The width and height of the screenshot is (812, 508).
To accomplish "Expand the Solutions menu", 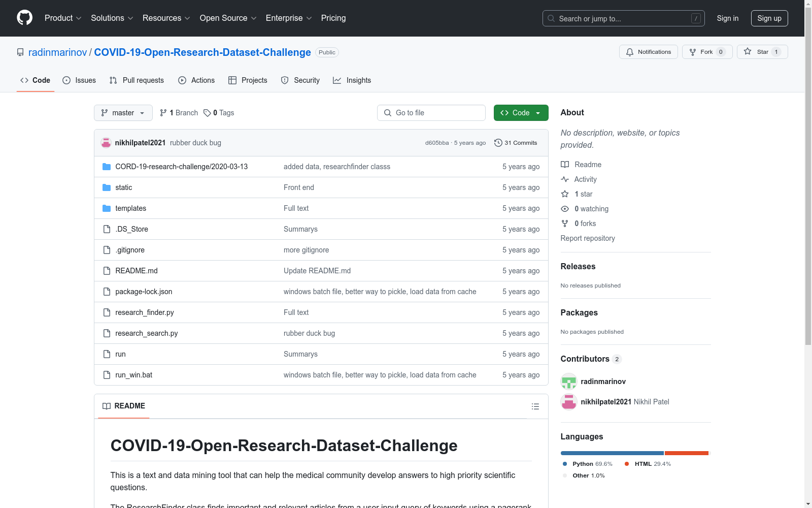I will pos(112,18).
